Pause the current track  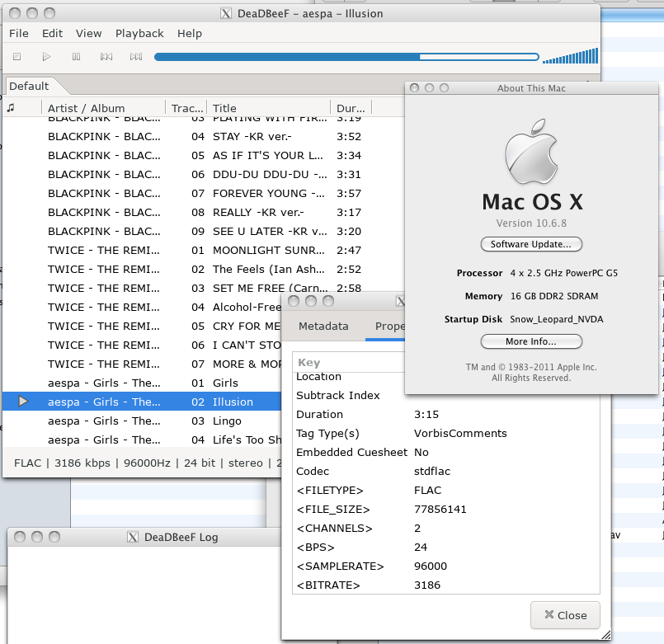click(76, 57)
